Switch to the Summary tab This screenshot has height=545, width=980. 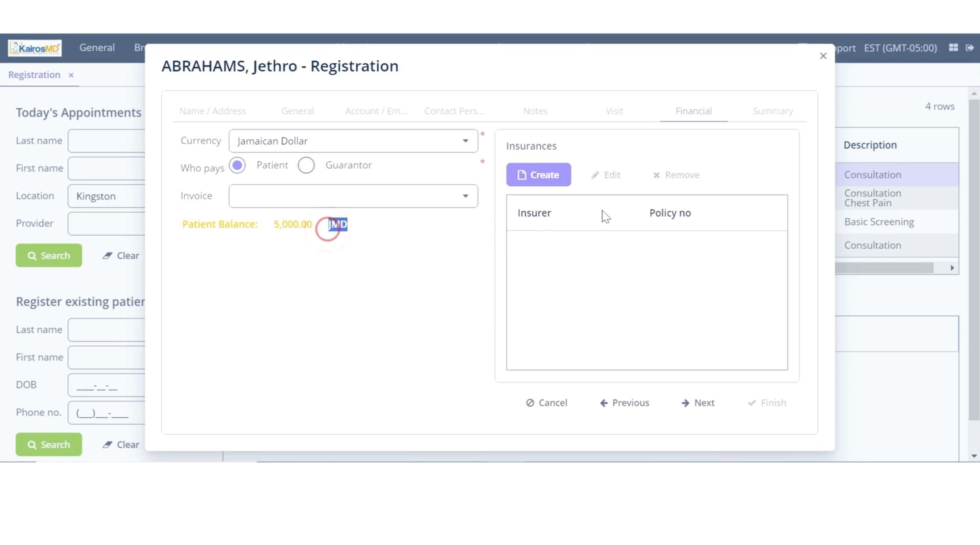point(772,111)
